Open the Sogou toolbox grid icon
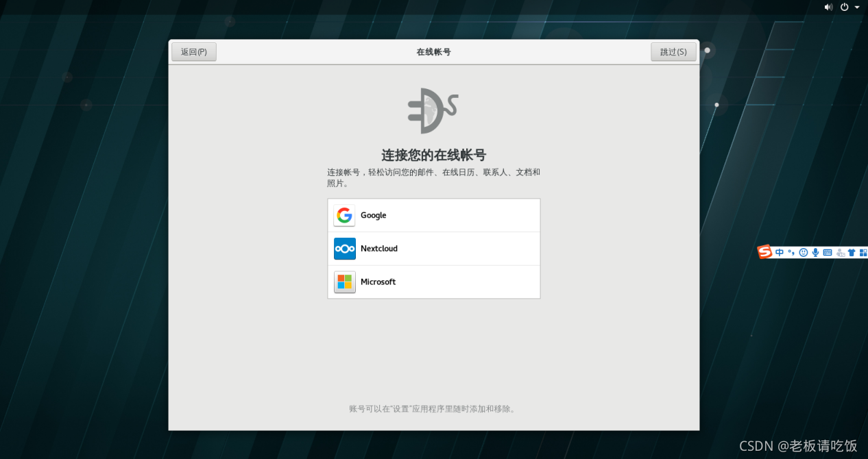The width and height of the screenshot is (868, 459). pos(863,252)
